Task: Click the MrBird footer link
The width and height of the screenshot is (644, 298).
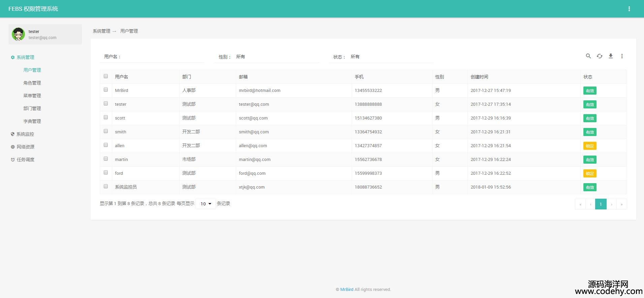Action: click(x=347, y=290)
